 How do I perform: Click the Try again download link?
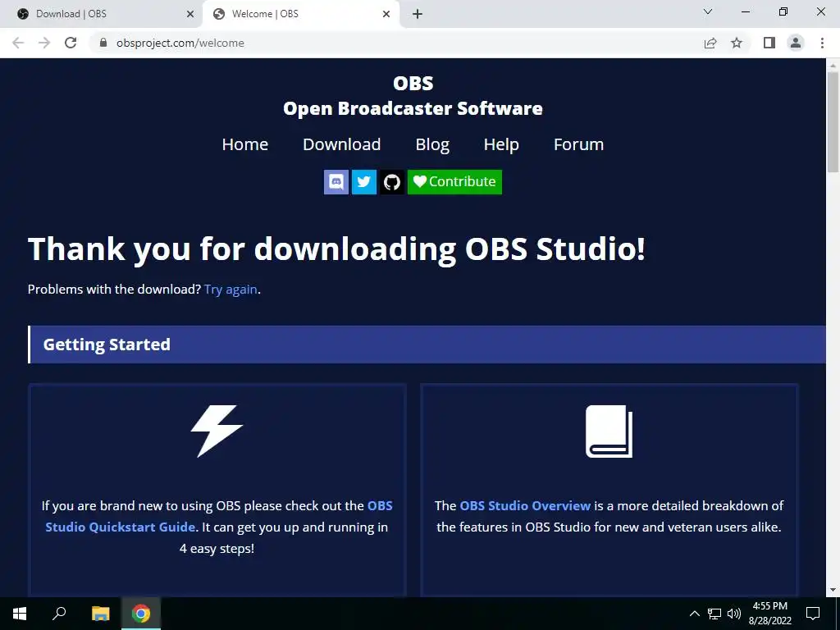pyautogui.click(x=231, y=290)
